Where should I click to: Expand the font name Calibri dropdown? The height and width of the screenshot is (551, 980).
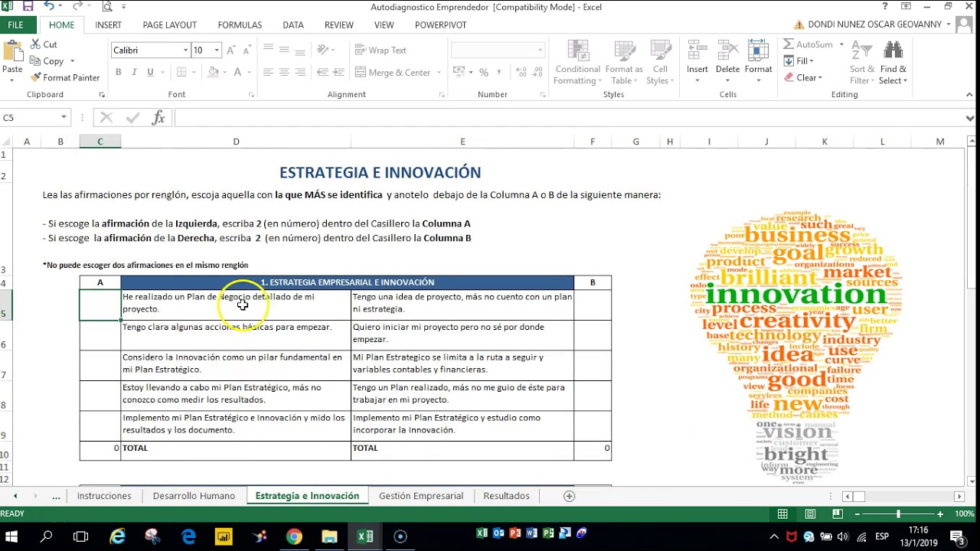(x=185, y=51)
